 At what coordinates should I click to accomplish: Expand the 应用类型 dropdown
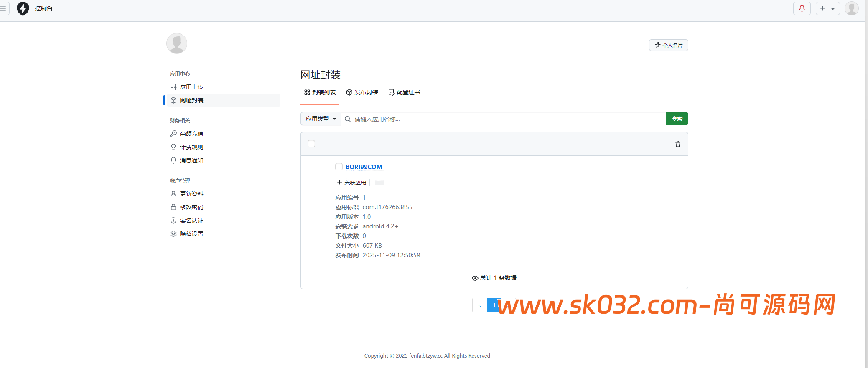(x=321, y=119)
